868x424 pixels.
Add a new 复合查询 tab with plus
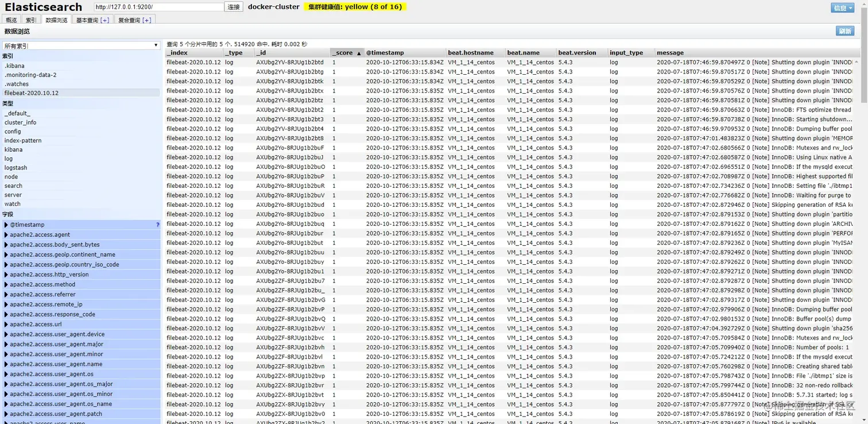147,20
